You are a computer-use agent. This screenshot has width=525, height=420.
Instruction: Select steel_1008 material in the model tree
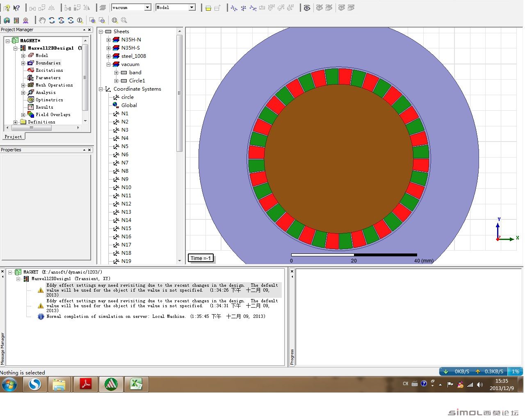click(x=134, y=56)
